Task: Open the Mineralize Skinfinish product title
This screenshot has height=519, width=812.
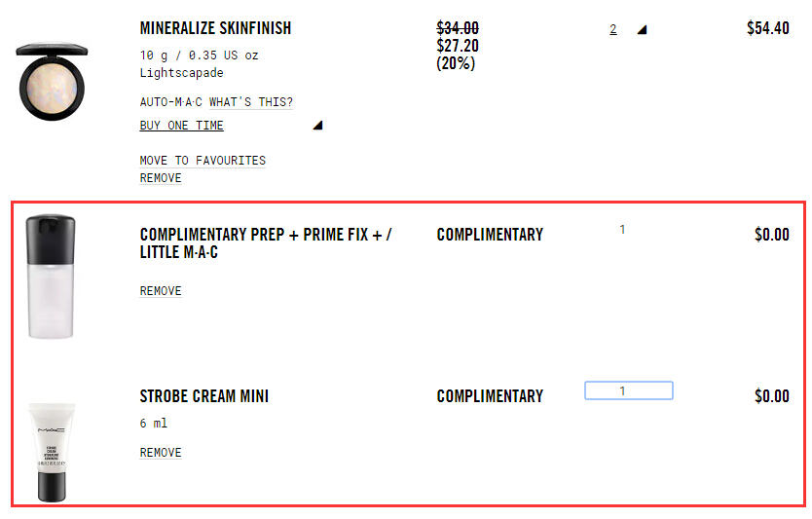Action: click(215, 28)
